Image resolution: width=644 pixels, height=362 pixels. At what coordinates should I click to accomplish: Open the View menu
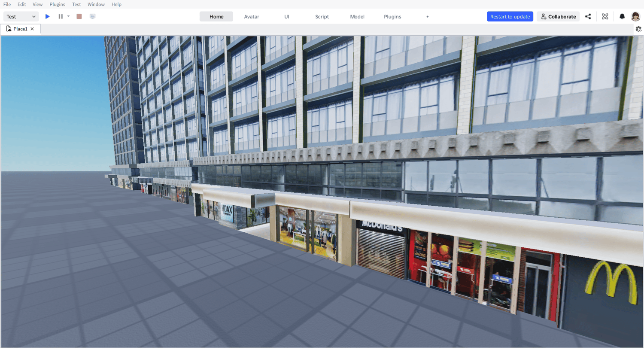38,4
